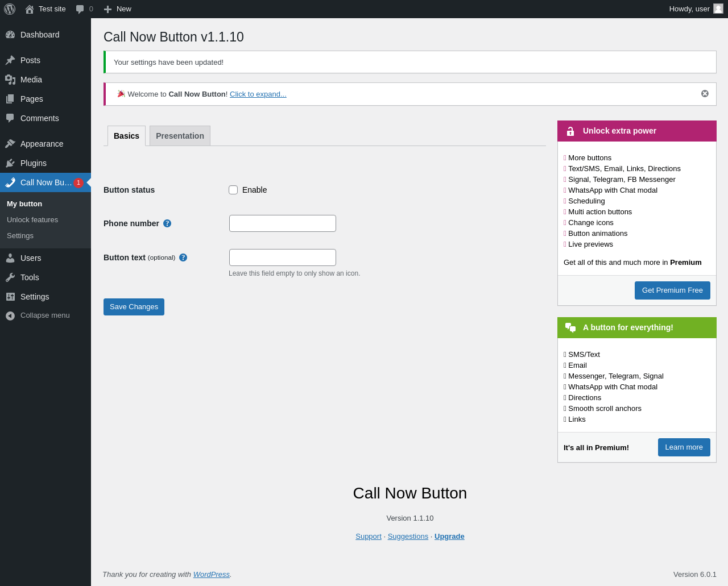Click the Save Changes button
Image resolution: width=728 pixels, height=586 pixels.
(x=134, y=307)
